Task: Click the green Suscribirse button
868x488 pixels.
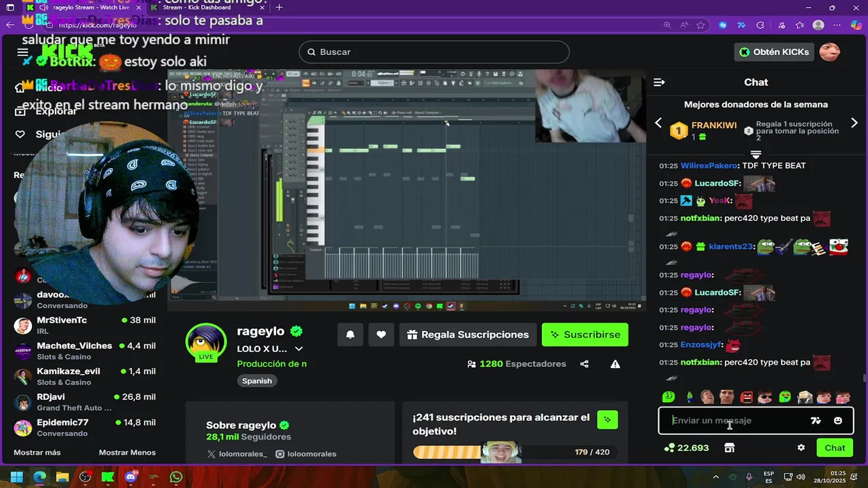Action: pos(585,335)
